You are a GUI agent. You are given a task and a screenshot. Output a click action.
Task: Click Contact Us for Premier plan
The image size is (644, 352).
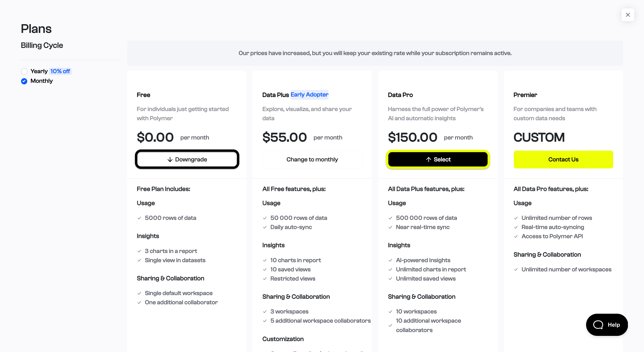[x=563, y=159]
